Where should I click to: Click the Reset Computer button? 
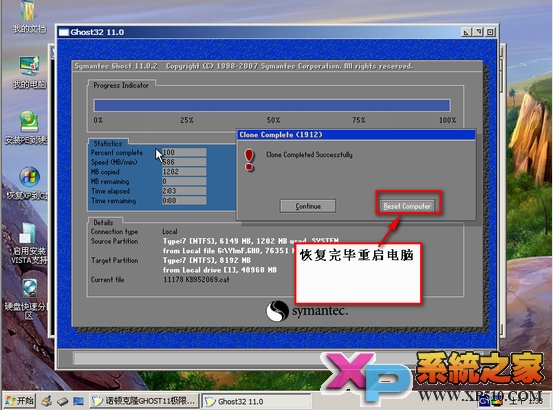[407, 206]
